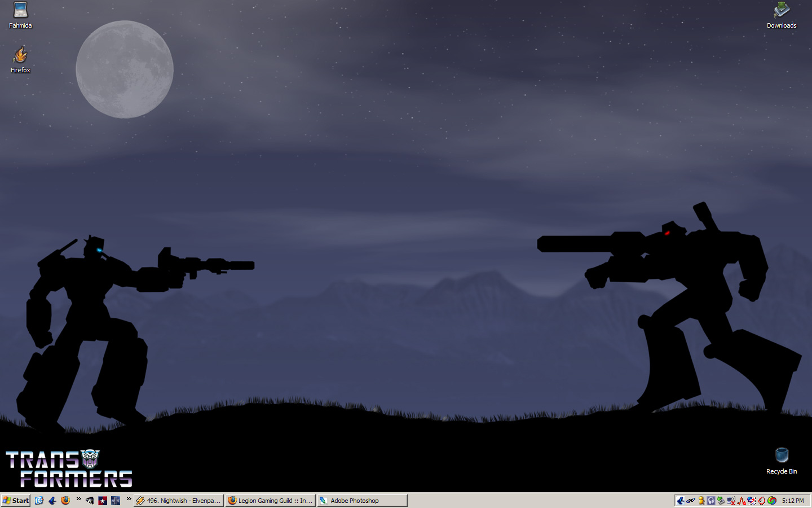
Task: Click the blue X oval tray icon
Action: pos(691,501)
